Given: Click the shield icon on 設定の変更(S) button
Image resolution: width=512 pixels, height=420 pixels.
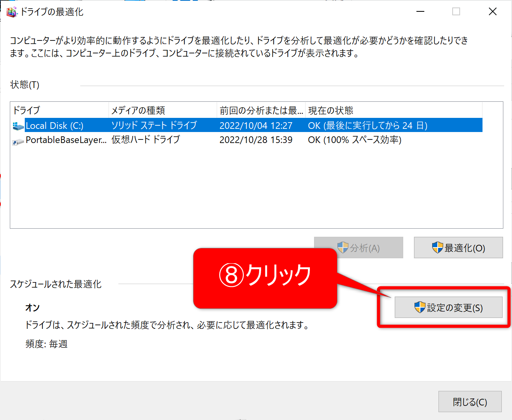Looking at the screenshot, I should pos(420,307).
